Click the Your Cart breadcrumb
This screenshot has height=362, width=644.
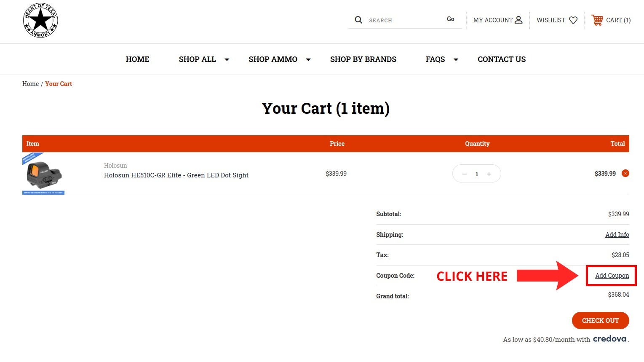click(x=59, y=84)
